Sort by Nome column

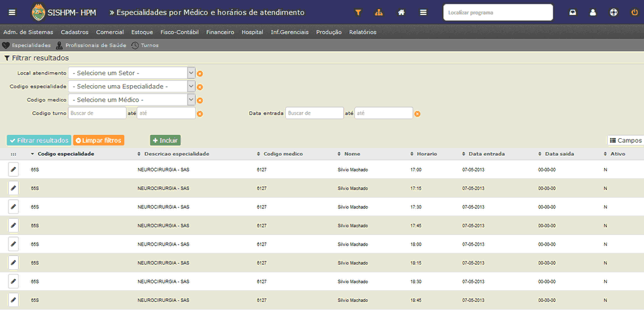[x=348, y=154]
